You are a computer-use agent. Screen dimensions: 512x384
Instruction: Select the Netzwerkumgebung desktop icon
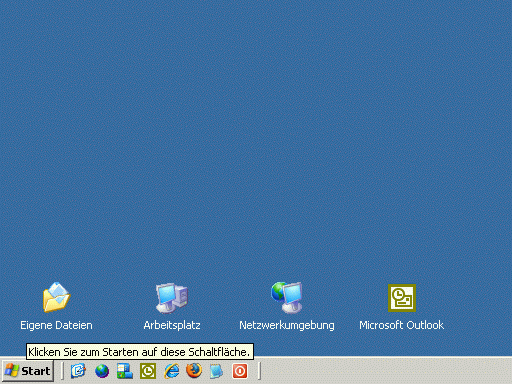287,297
